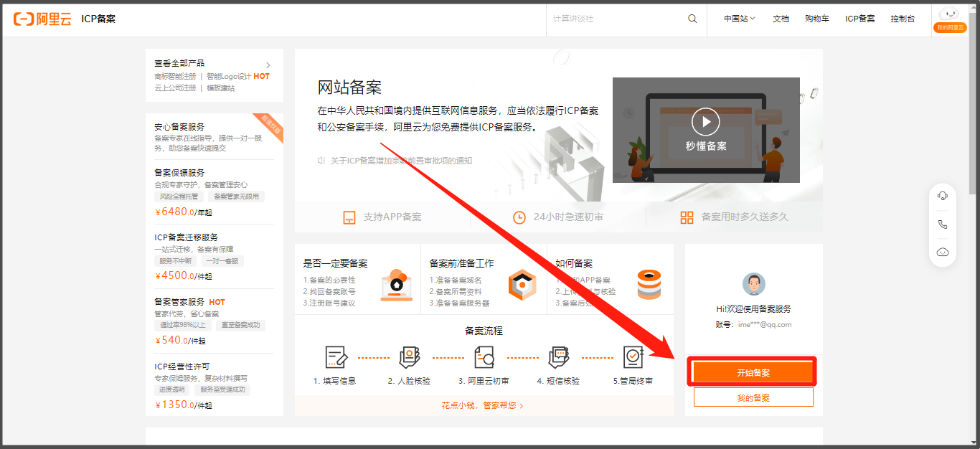Click the 备案管家无限用 tag
Viewport: 980px width, 449px height.
236,197
